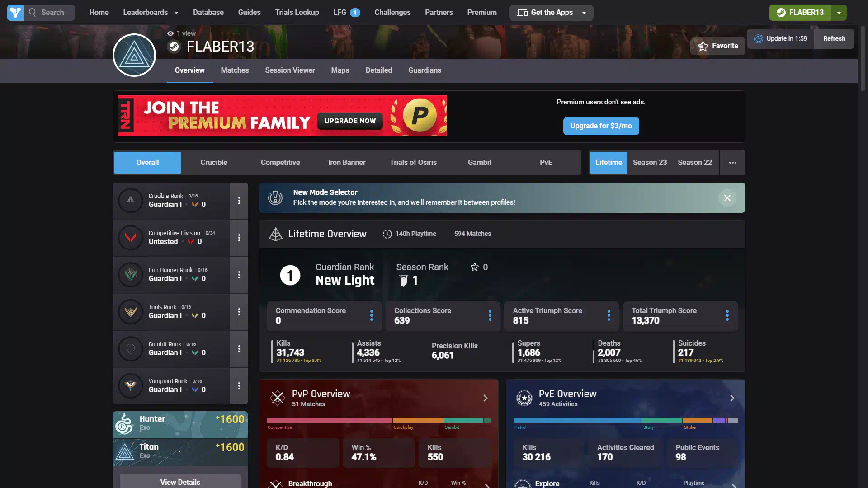The image size is (868, 488).
Task: Click the View Details button
Action: pos(180,481)
